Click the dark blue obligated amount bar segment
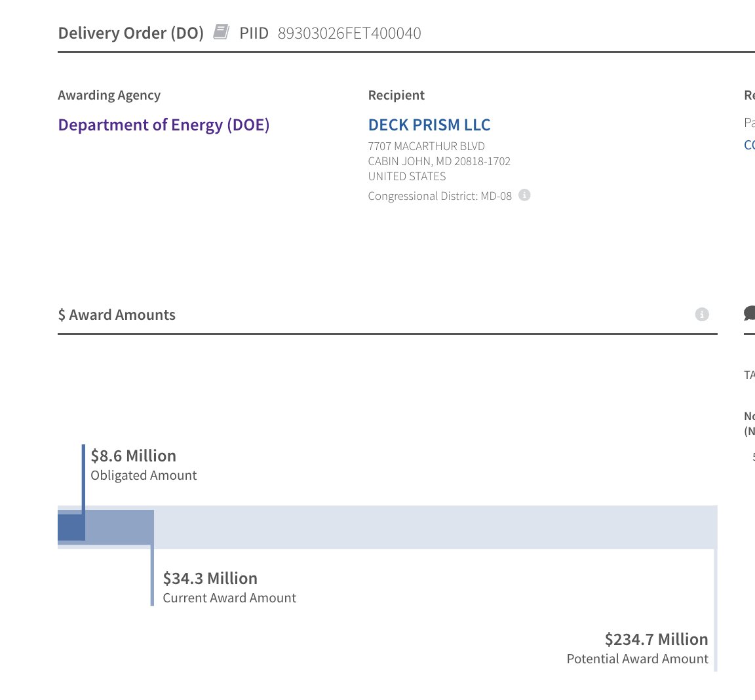The image size is (755, 700). click(71, 527)
